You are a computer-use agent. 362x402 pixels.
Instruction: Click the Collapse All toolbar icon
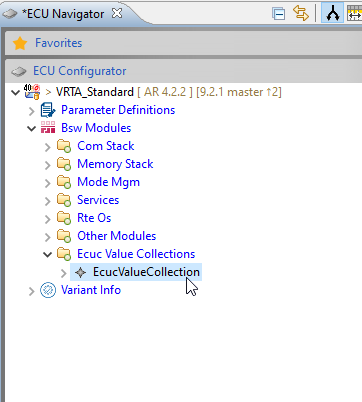[x=278, y=14]
